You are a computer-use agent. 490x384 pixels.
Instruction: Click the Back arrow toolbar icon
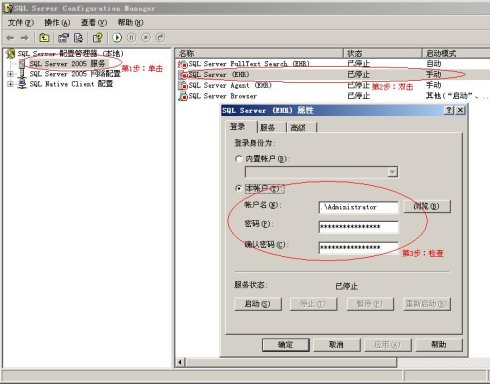pos(10,38)
